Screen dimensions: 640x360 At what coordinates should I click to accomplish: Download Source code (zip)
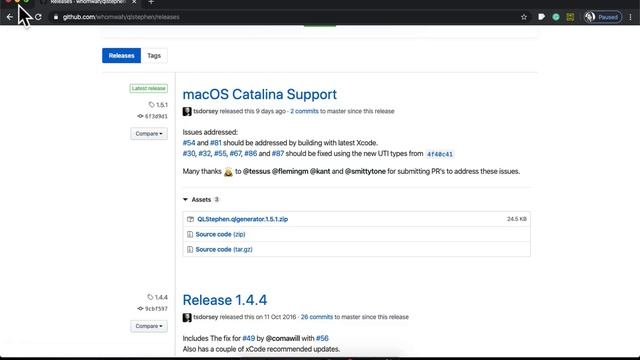point(220,234)
